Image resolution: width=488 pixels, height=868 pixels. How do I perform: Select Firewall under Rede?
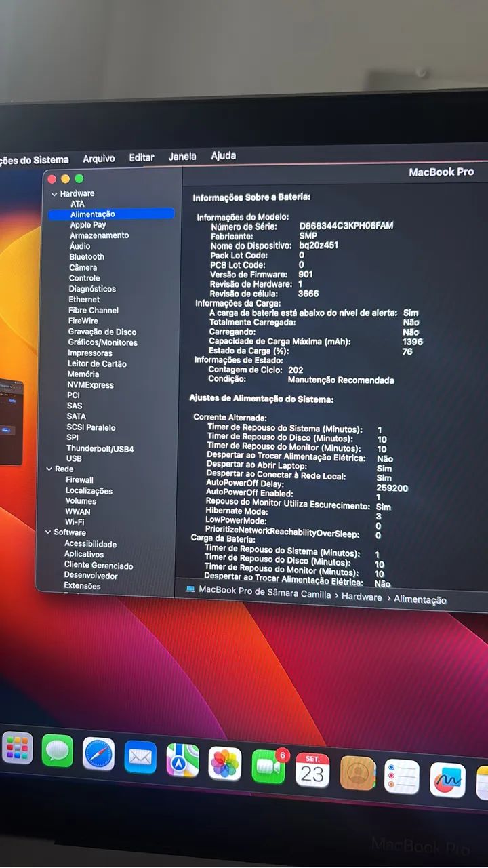pyautogui.click(x=79, y=479)
